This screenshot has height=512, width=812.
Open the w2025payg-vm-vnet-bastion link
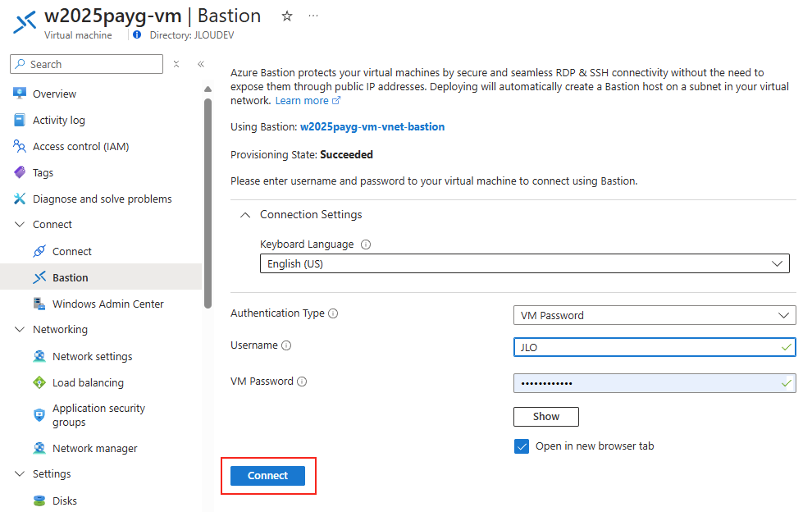coord(372,127)
